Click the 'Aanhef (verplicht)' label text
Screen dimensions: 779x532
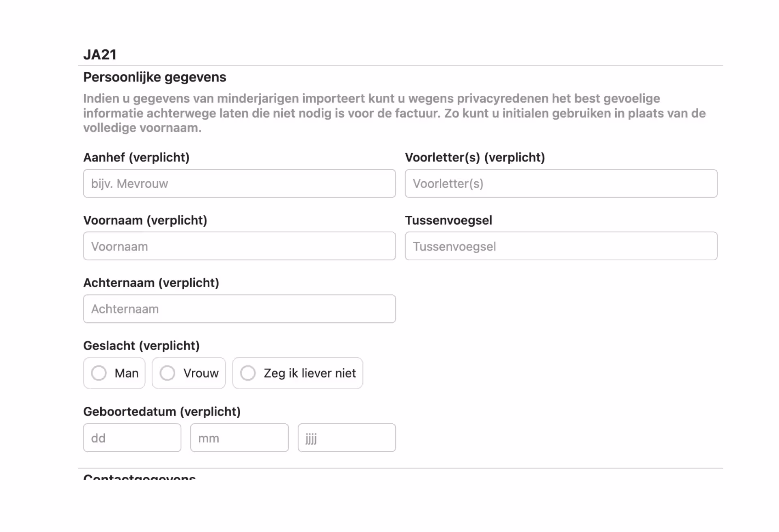pos(136,157)
